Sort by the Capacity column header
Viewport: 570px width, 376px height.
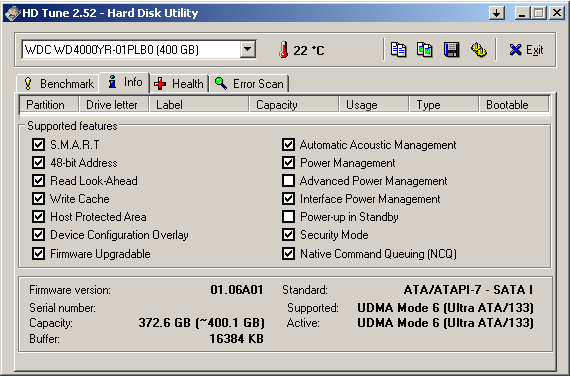click(294, 105)
